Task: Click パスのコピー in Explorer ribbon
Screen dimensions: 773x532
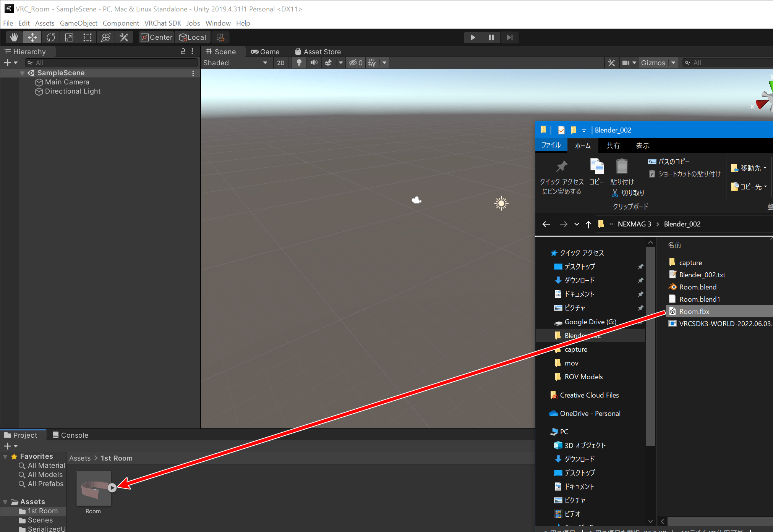Action: coord(669,162)
